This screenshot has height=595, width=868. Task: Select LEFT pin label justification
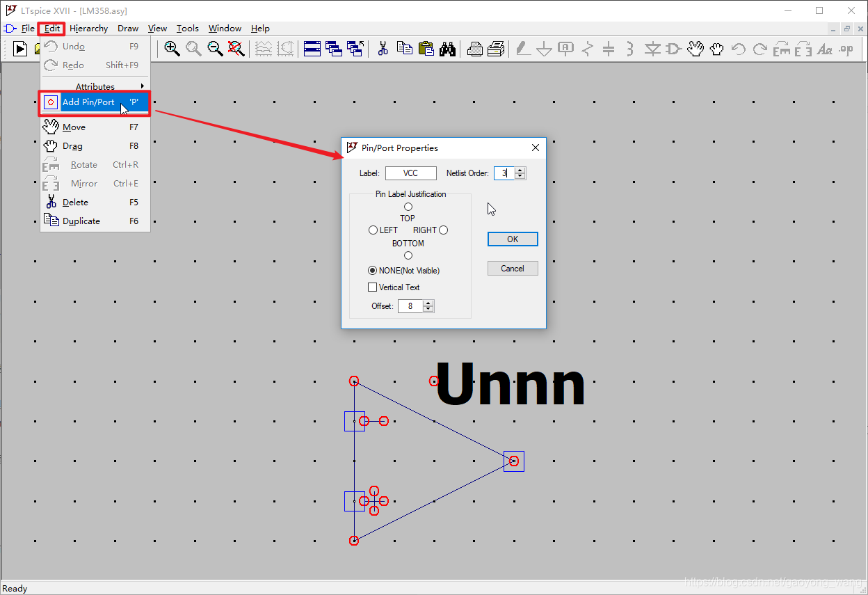click(373, 230)
